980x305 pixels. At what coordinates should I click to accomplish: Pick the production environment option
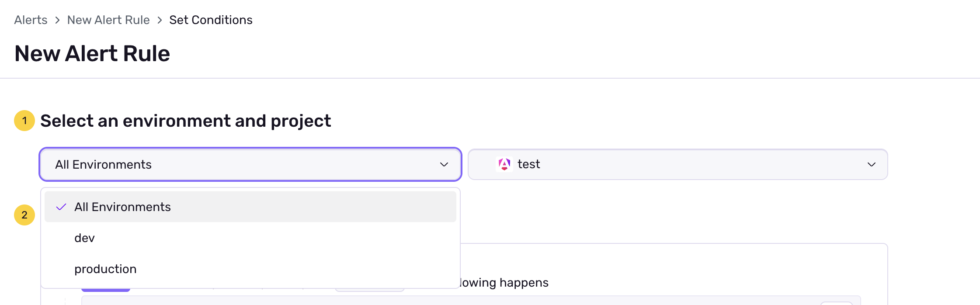[x=105, y=269]
